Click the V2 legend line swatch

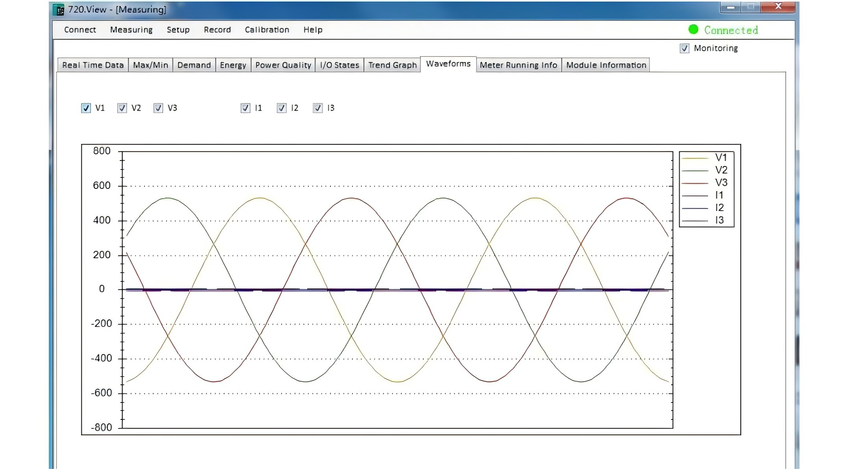tap(695, 171)
